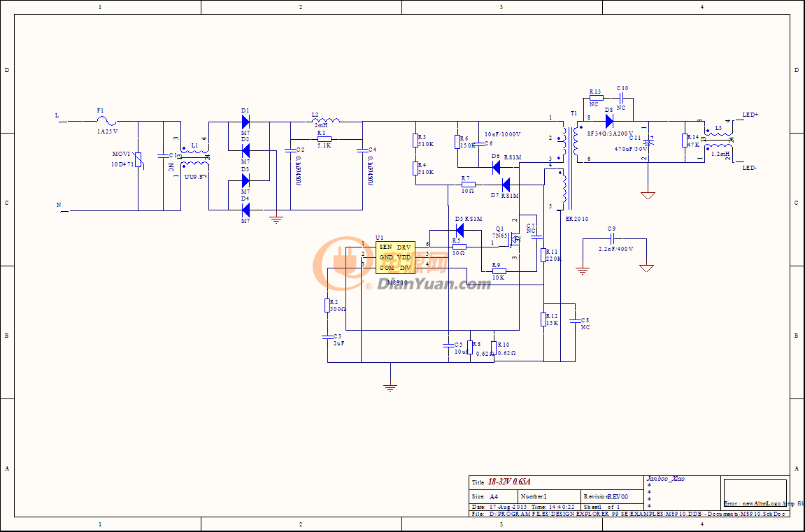Select sense resistor R10 0.62Ω
The width and height of the screenshot is (805, 532).
494,348
